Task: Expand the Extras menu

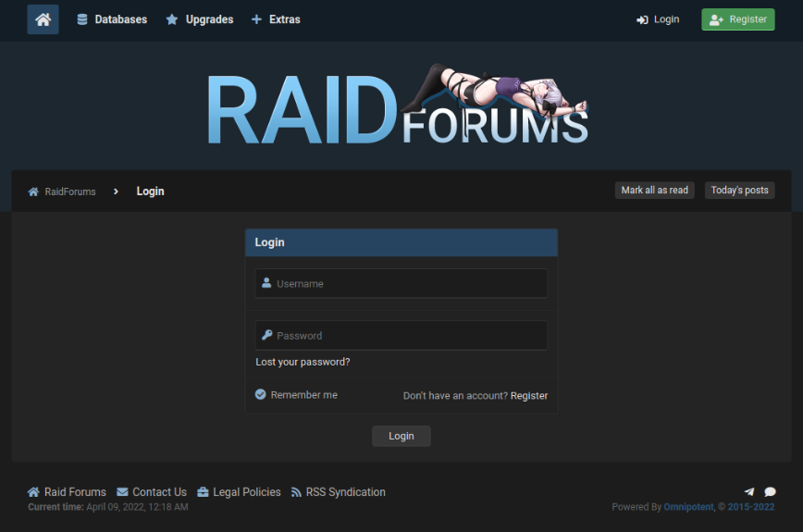Action: point(276,19)
